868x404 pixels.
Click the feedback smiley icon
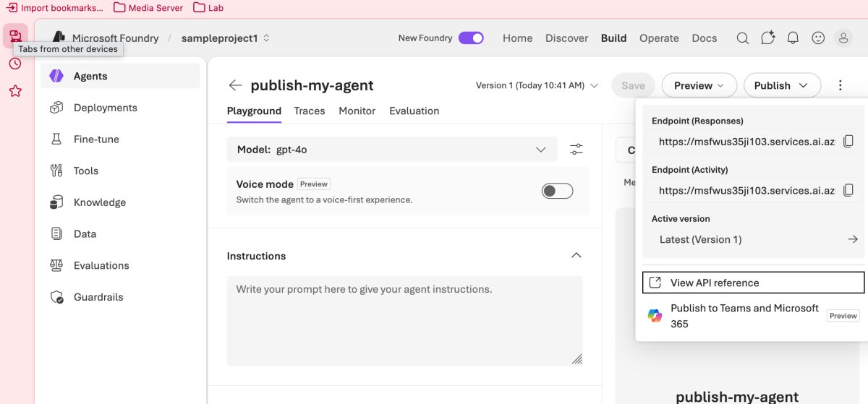[x=818, y=38]
